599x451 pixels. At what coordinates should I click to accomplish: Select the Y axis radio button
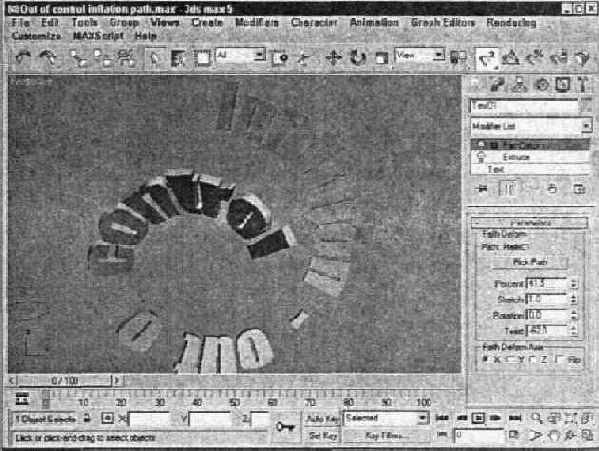[x=510, y=359]
